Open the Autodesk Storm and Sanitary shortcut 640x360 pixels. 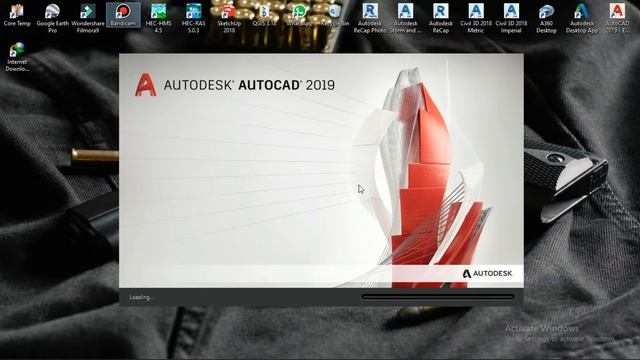point(405,18)
